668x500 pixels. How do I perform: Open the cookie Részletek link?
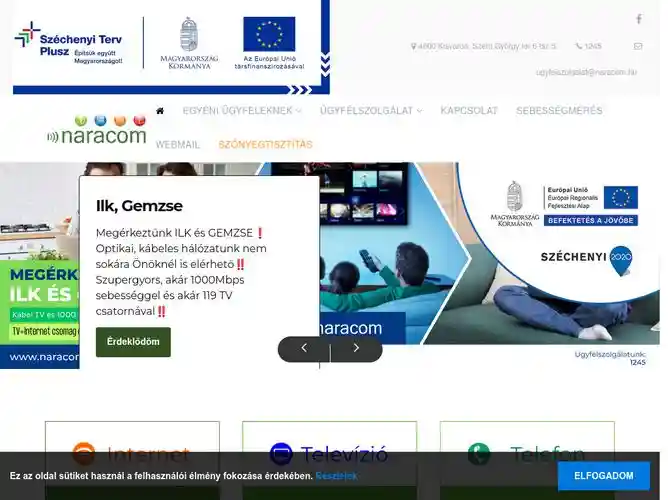pyautogui.click(x=337, y=476)
